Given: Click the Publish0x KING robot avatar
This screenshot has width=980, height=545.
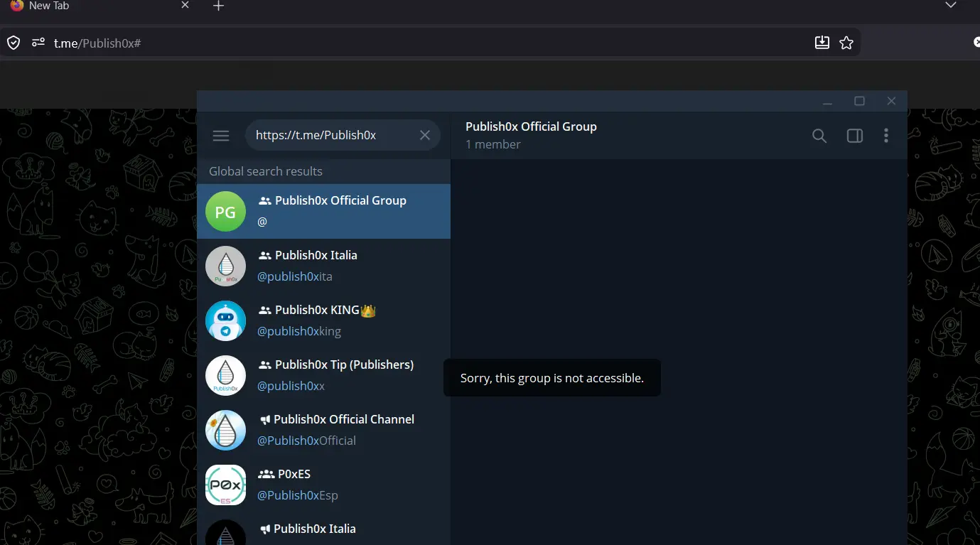Looking at the screenshot, I should pos(225,320).
